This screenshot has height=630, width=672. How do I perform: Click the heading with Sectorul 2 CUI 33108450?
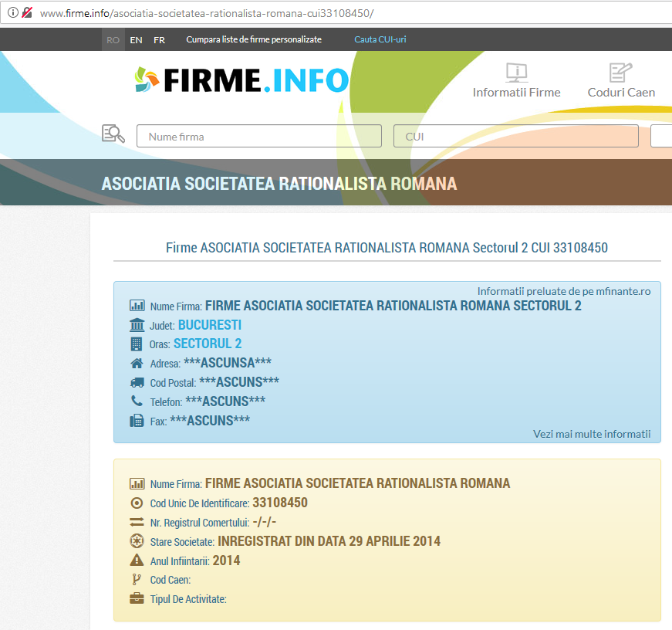coord(387,248)
